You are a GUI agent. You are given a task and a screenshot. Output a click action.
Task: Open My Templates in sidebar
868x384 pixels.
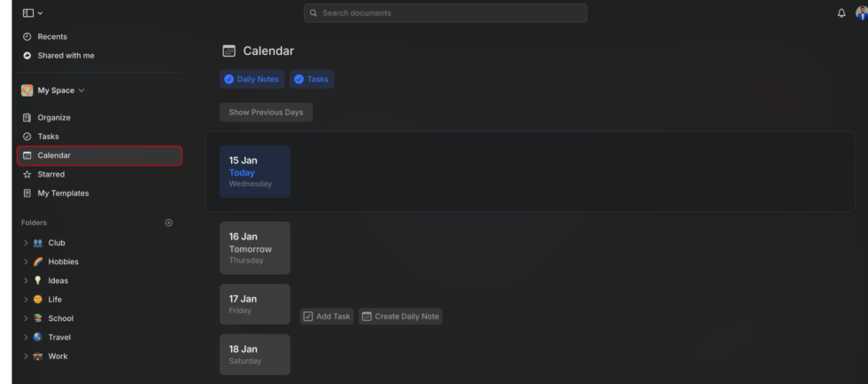pos(62,193)
